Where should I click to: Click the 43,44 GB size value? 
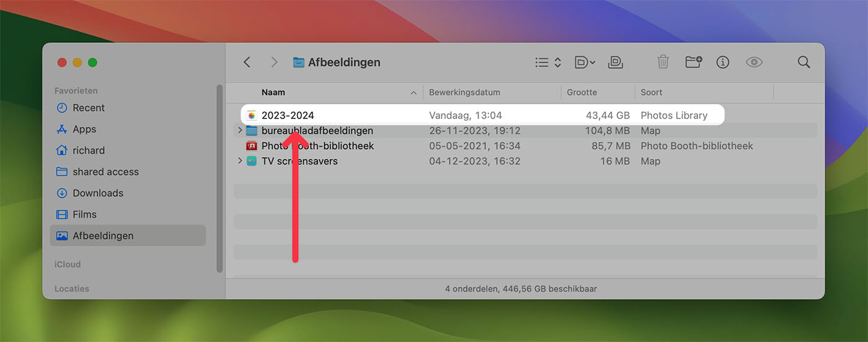pos(608,115)
